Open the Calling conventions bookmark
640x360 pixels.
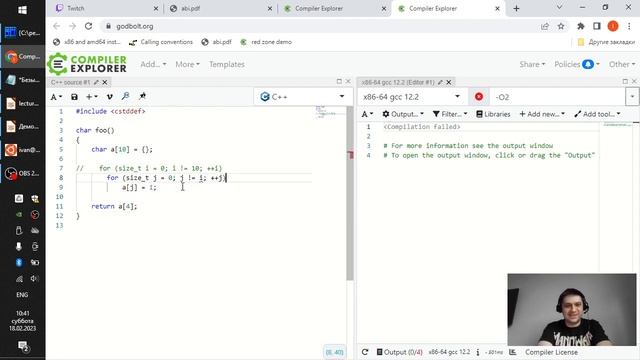[x=161, y=42]
